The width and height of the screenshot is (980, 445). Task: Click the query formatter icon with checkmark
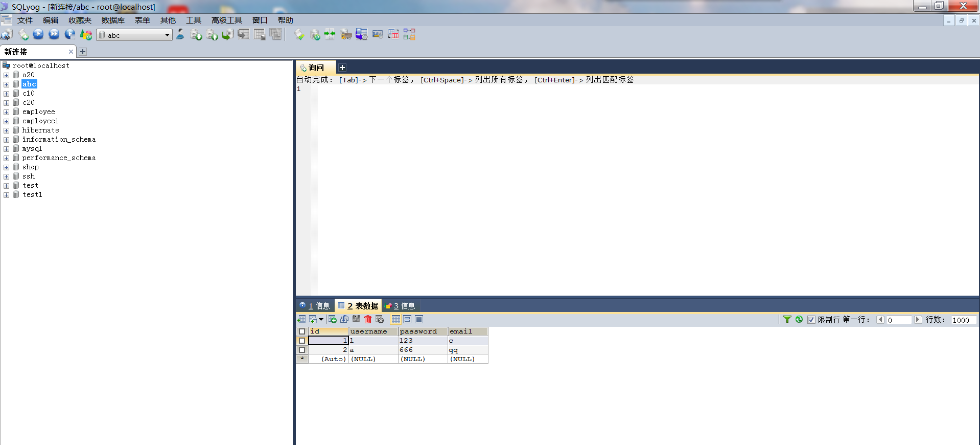[x=299, y=34]
